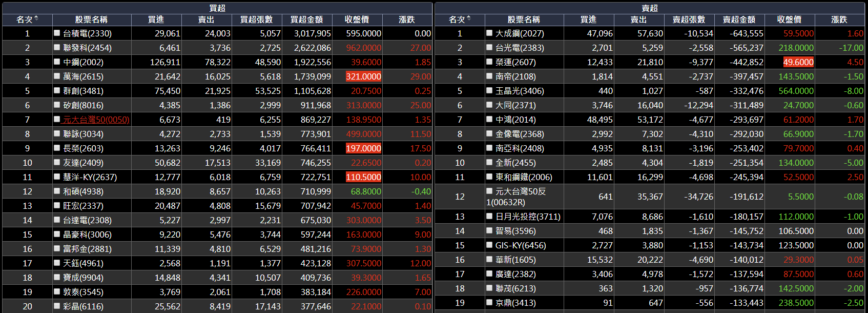Click the 賣超 table title bar
868x313 pixels.
tap(650, 8)
